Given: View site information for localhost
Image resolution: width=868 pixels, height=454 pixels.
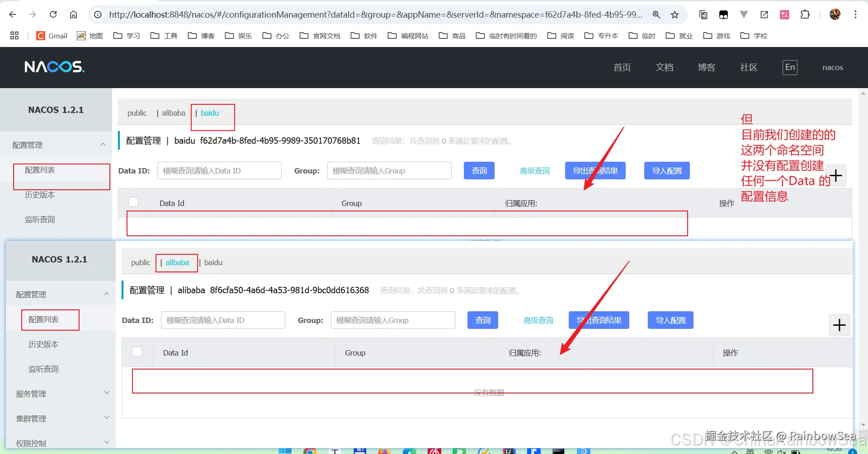Looking at the screenshot, I should click(x=98, y=15).
